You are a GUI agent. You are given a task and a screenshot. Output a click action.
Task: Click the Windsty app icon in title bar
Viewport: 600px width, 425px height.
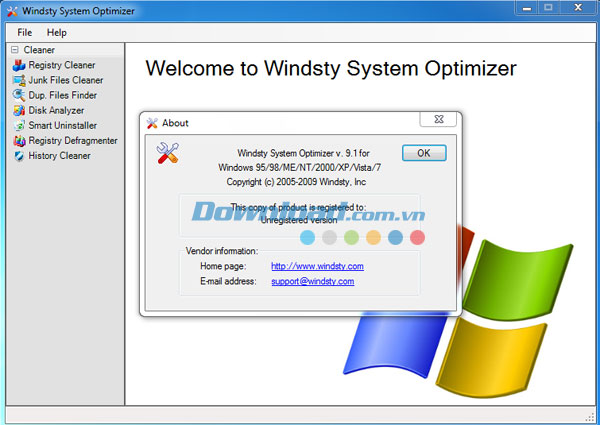click(x=12, y=11)
